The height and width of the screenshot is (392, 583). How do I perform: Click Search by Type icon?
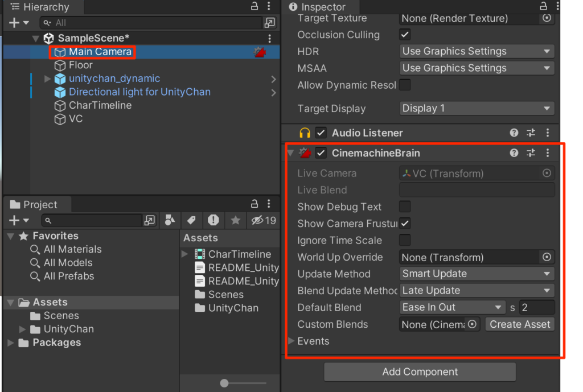(170, 220)
